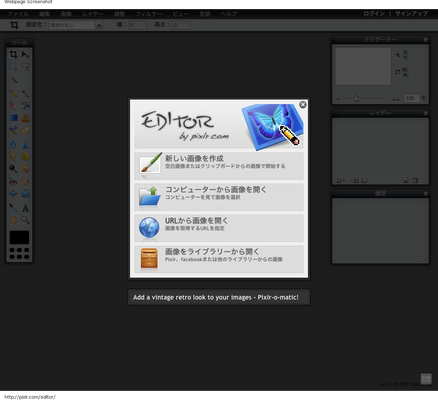438x400 pixels.
Task: Select the Dodge tool
Action: coord(13,169)
